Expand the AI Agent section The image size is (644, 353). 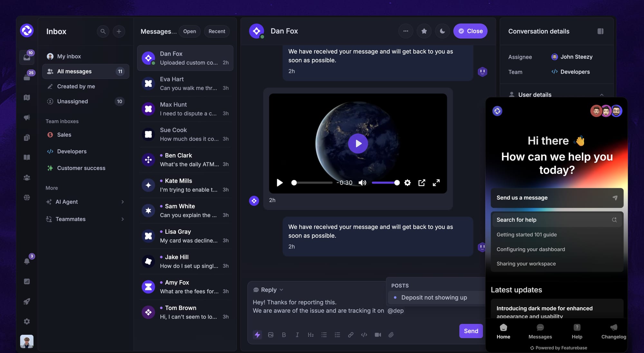(x=122, y=202)
